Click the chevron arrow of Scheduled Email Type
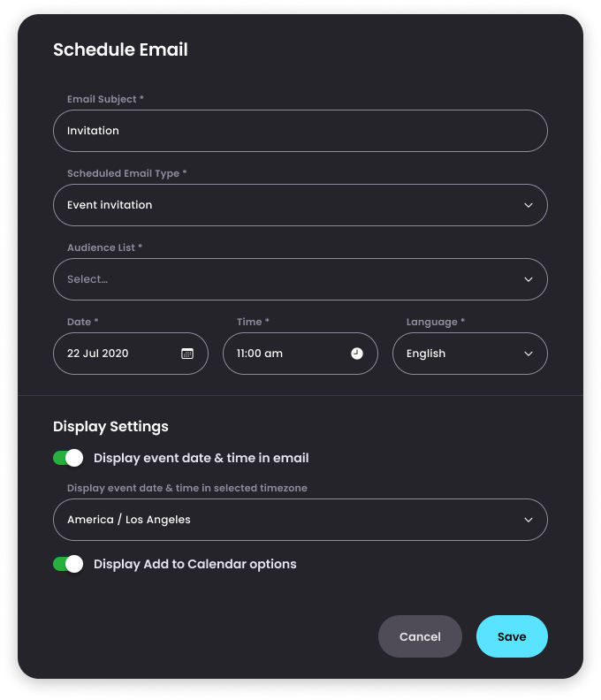The width and height of the screenshot is (601, 700). tap(529, 205)
